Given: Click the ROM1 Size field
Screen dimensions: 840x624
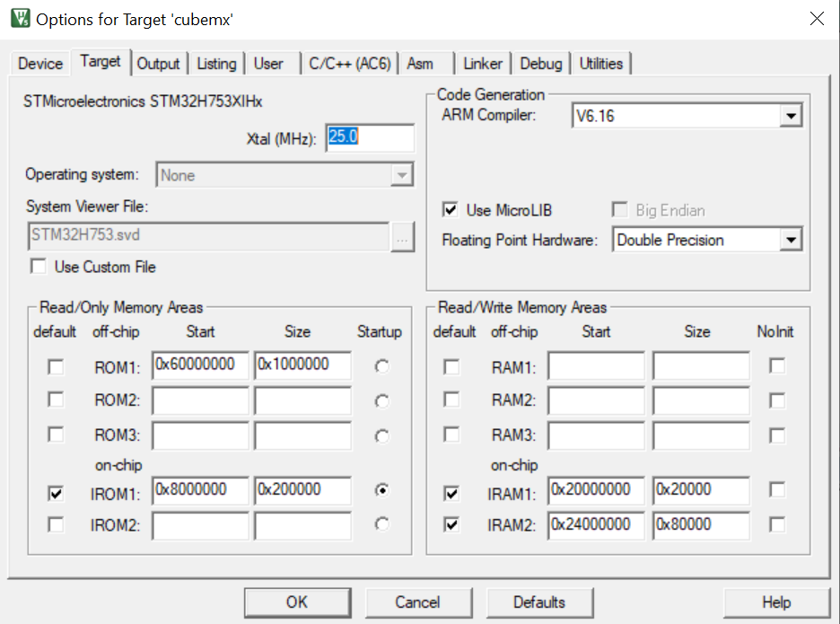Looking at the screenshot, I should (x=303, y=365).
